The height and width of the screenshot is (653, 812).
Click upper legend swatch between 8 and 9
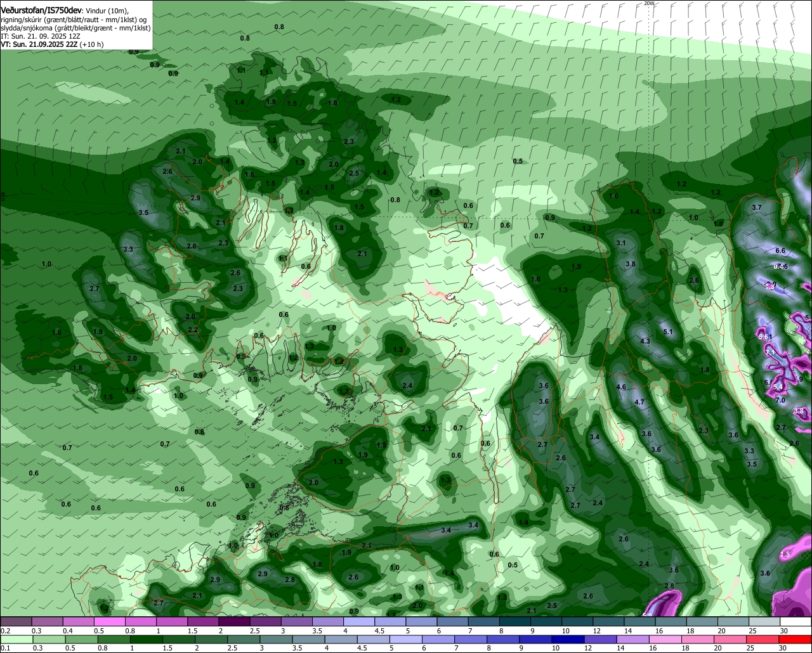[x=515, y=622]
